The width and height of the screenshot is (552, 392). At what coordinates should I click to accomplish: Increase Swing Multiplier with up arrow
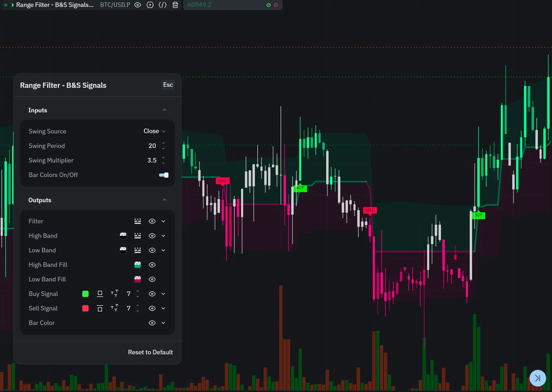click(163, 158)
